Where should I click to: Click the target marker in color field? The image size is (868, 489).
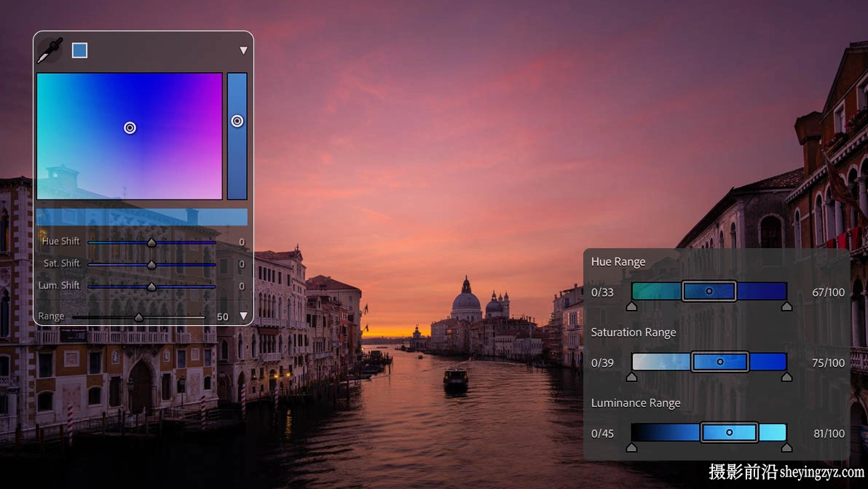coord(130,128)
